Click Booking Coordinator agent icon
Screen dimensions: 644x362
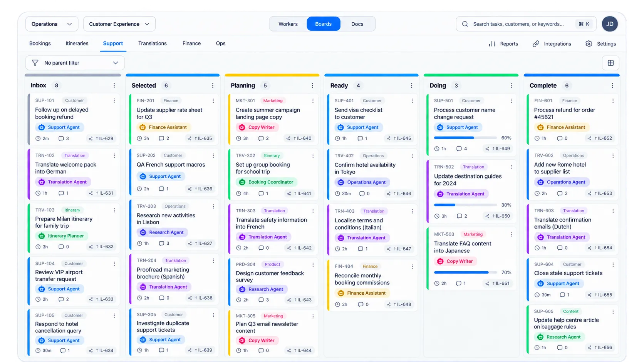point(242,182)
